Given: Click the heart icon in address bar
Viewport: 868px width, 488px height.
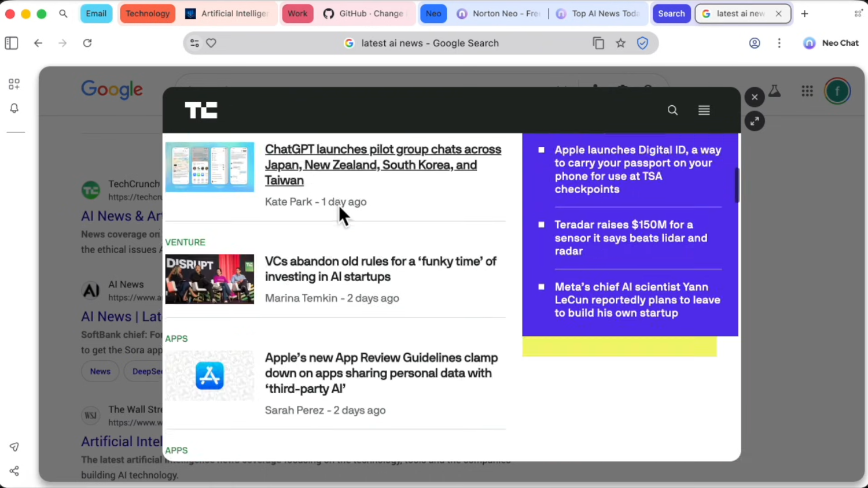Looking at the screenshot, I should [x=211, y=43].
